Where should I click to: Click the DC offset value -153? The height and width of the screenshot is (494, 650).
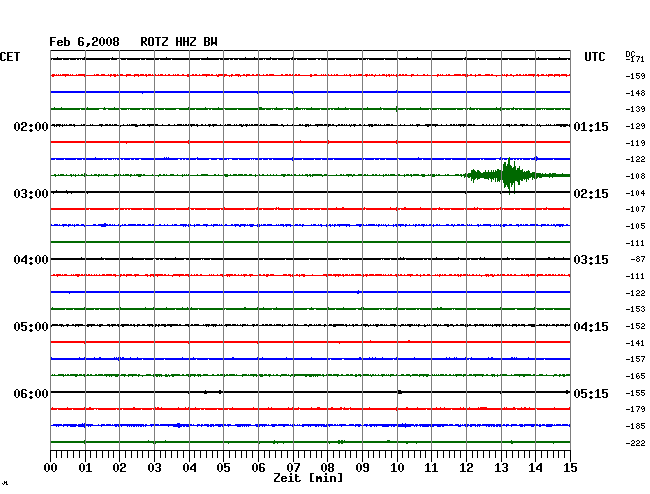pos(635,309)
